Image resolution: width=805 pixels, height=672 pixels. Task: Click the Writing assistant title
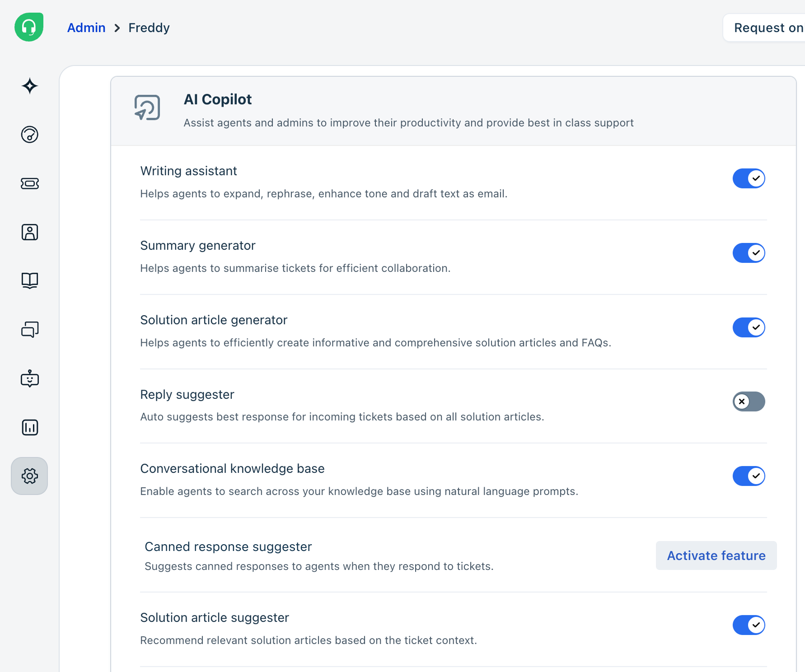click(x=188, y=171)
